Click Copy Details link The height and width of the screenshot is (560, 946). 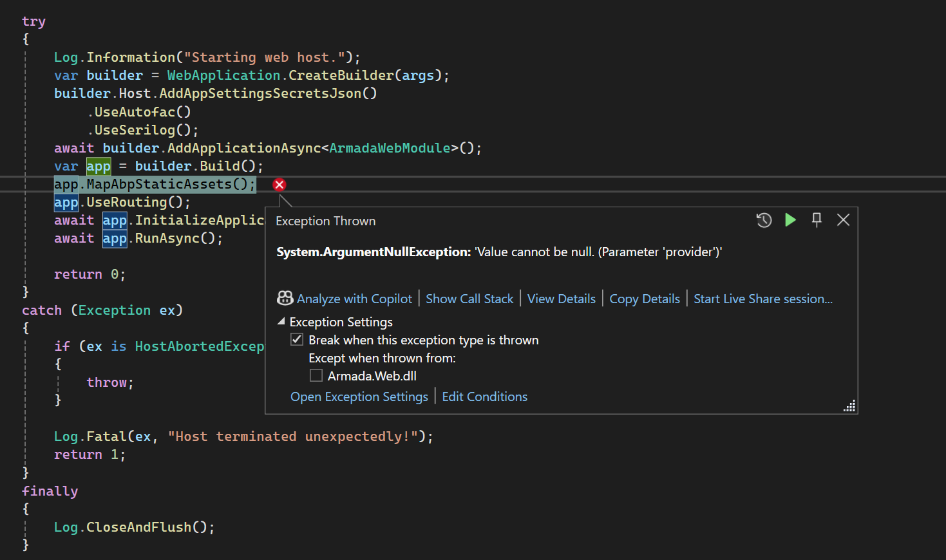(644, 299)
